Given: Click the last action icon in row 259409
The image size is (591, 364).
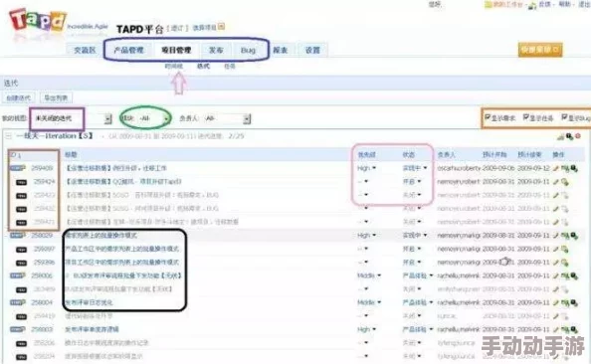Looking at the screenshot, I should point(574,168).
